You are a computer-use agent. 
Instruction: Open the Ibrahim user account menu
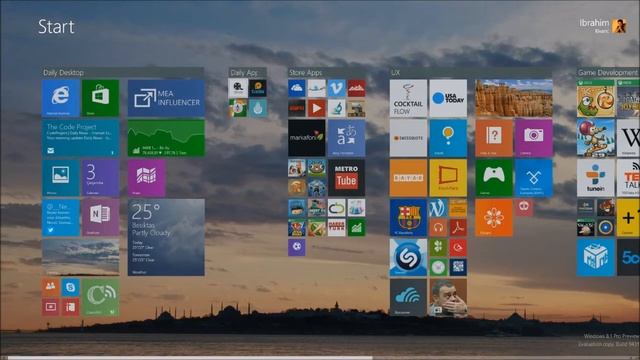tap(603, 25)
